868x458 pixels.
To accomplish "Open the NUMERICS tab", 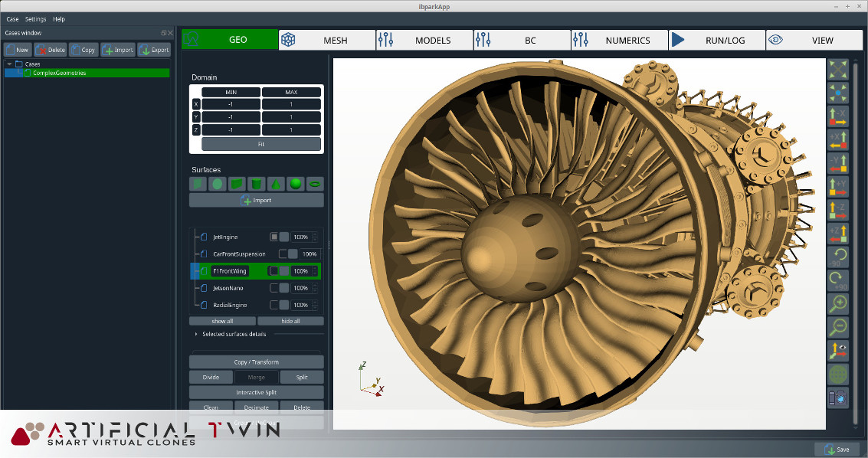I will click(620, 40).
